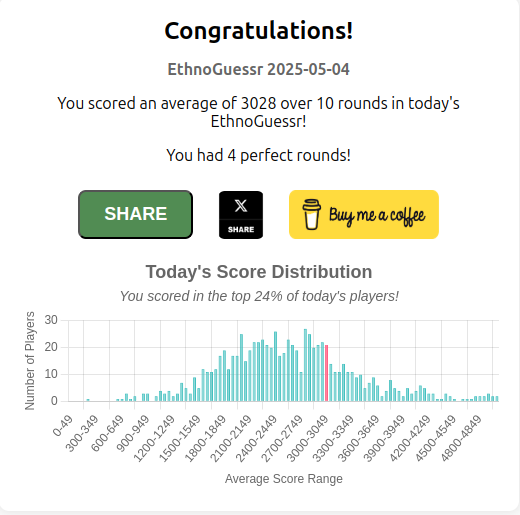
Task: Click the "3000-3049" x-axis label
Action: point(307,438)
